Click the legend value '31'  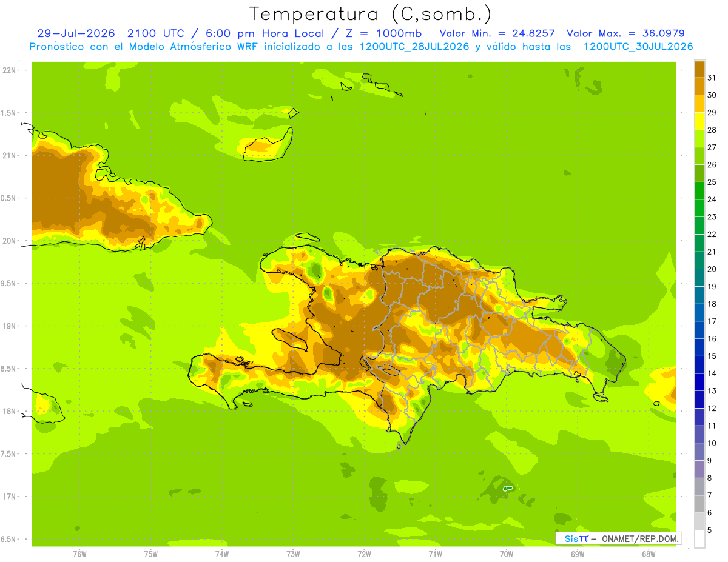tap(712, 78)
